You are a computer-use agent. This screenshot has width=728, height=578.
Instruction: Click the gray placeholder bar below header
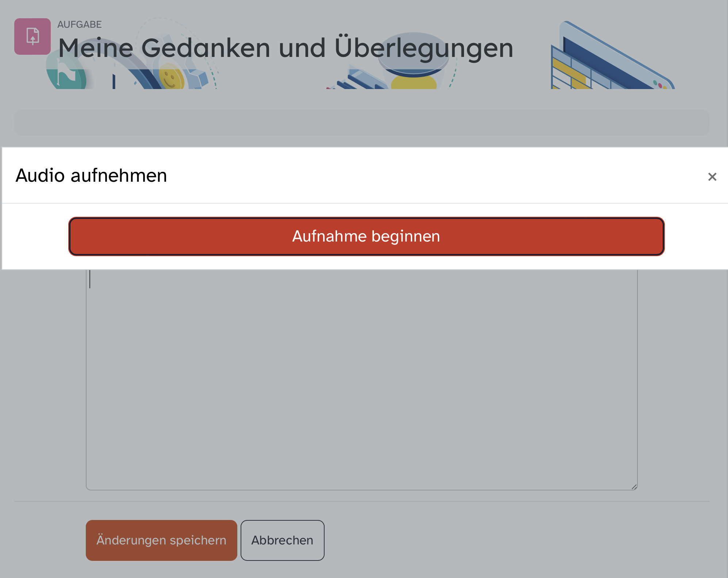(361, 123)
